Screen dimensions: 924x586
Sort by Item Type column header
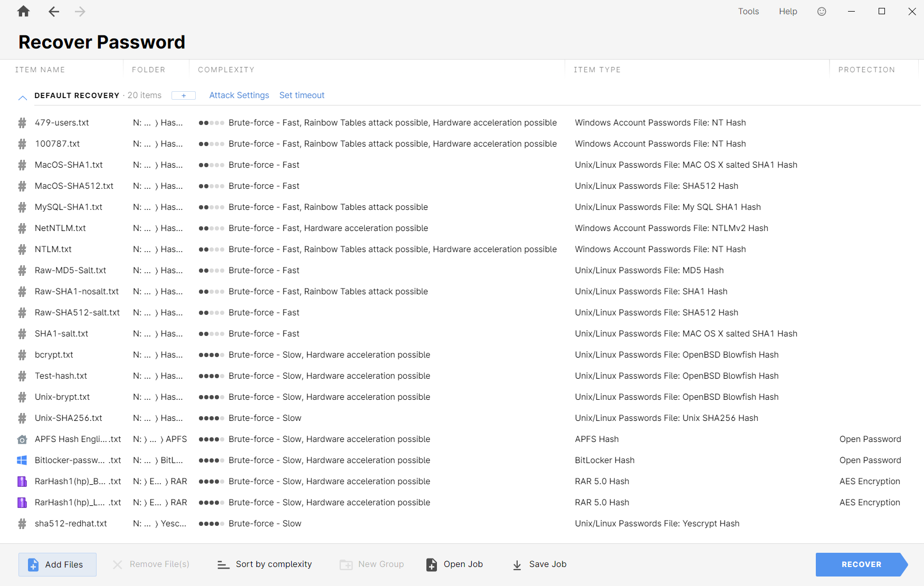click(x=597, y=70)
